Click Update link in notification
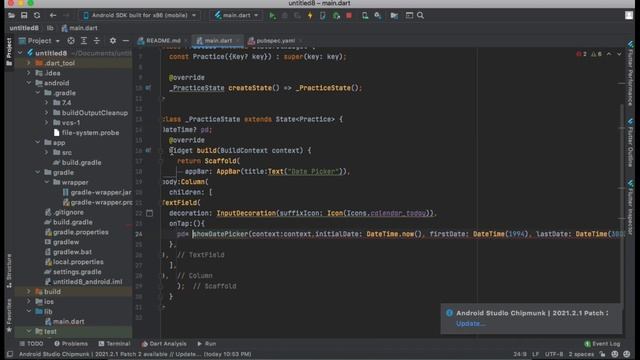 click(470, 324)
